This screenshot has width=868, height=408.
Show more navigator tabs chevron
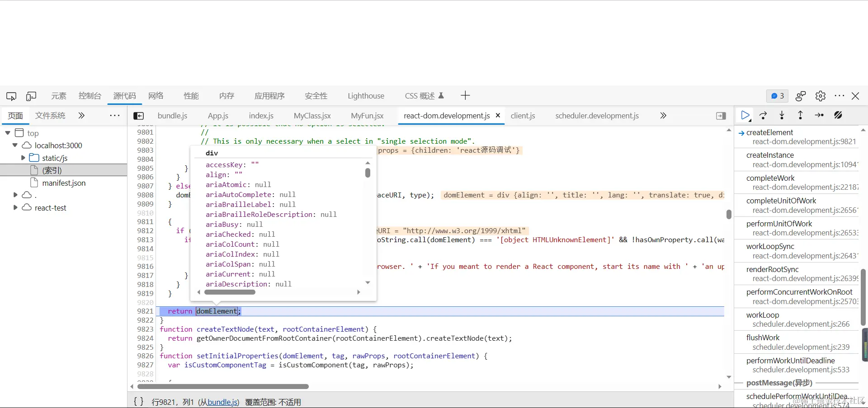81,116
